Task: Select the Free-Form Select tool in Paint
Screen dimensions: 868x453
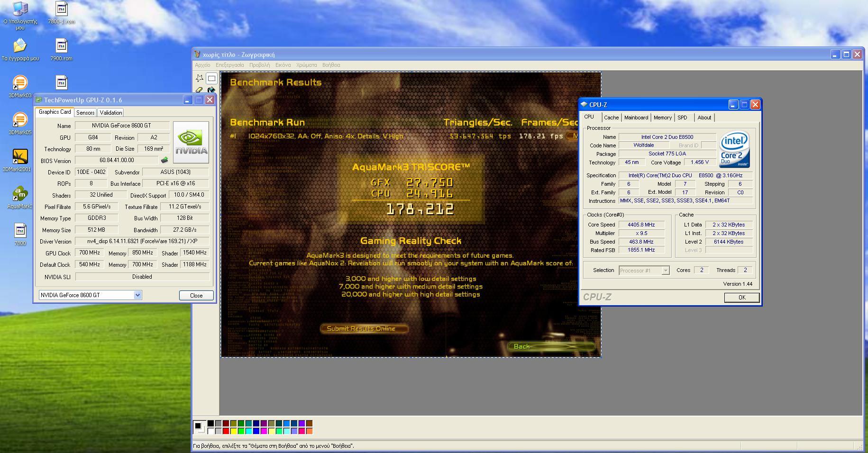Action: coord(200,78)
